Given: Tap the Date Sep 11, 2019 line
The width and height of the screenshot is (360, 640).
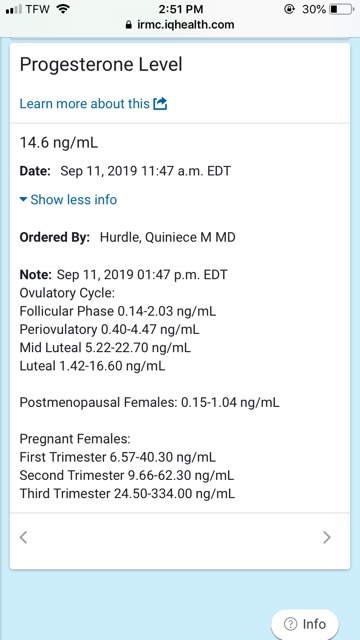Looking at the screenshot, I should (125, 171).
